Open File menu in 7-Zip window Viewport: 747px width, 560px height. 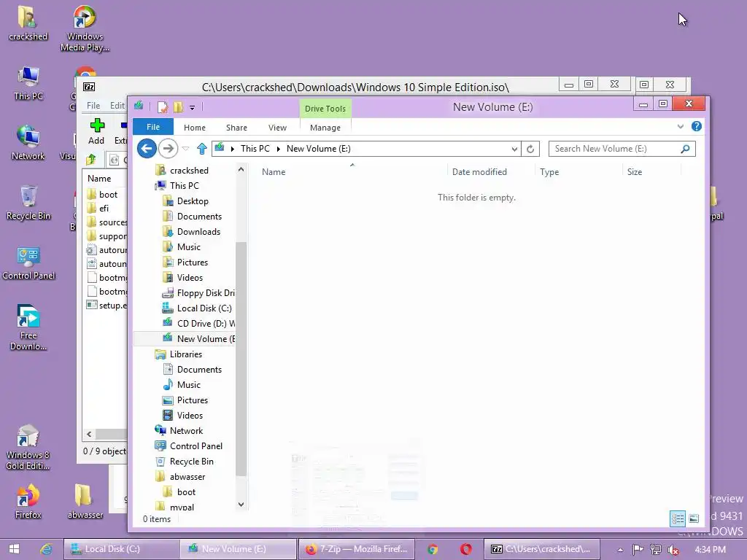93,105
